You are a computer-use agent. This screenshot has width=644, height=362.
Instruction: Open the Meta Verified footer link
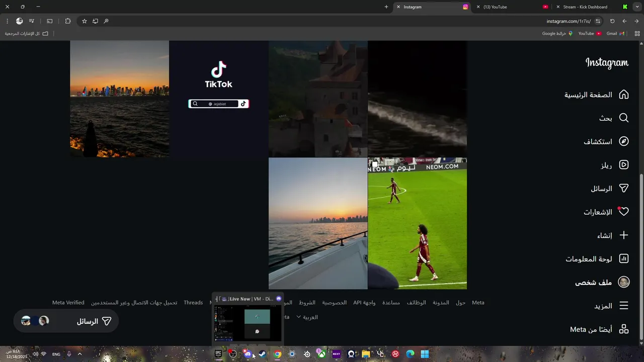point(68,303)
